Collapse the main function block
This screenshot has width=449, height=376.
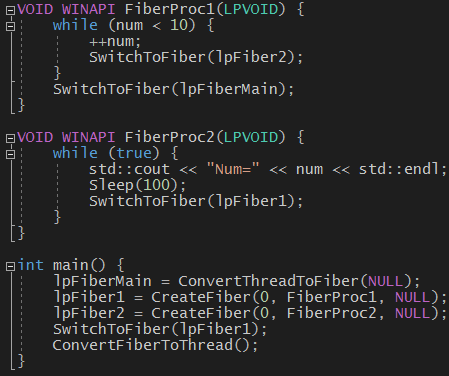[x=11, y=266]
